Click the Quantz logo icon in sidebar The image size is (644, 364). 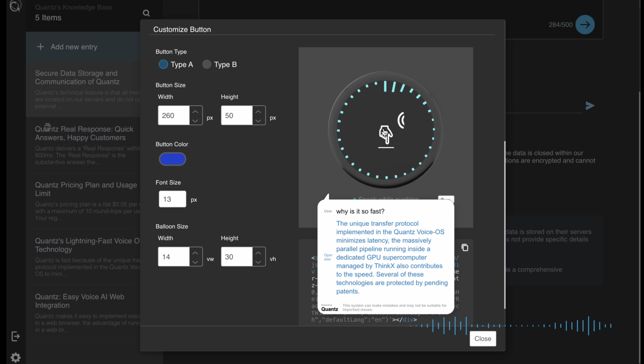click(16, 6)
